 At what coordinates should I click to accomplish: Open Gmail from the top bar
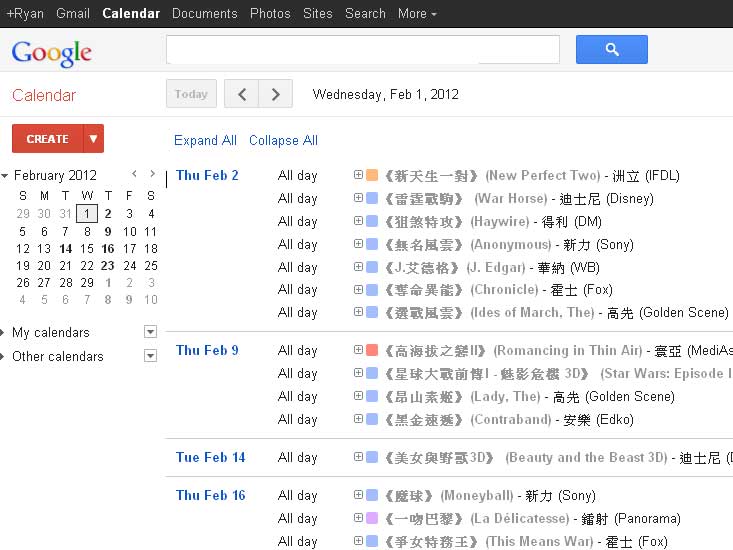click(72, 13)
